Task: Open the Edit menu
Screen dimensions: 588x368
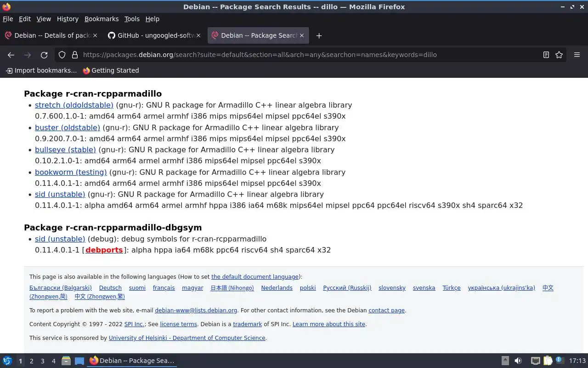Action: [25, 19]
